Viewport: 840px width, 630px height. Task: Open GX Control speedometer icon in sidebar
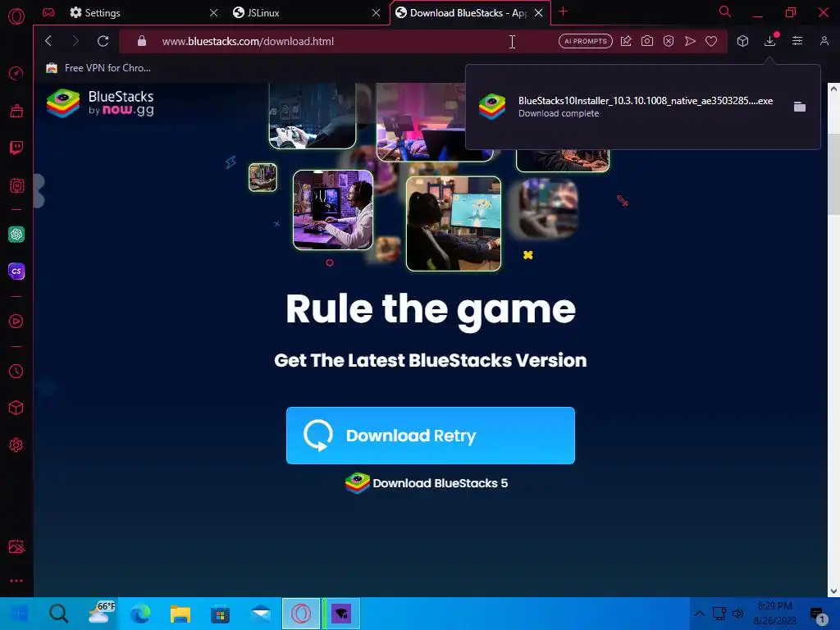[16, 73]
